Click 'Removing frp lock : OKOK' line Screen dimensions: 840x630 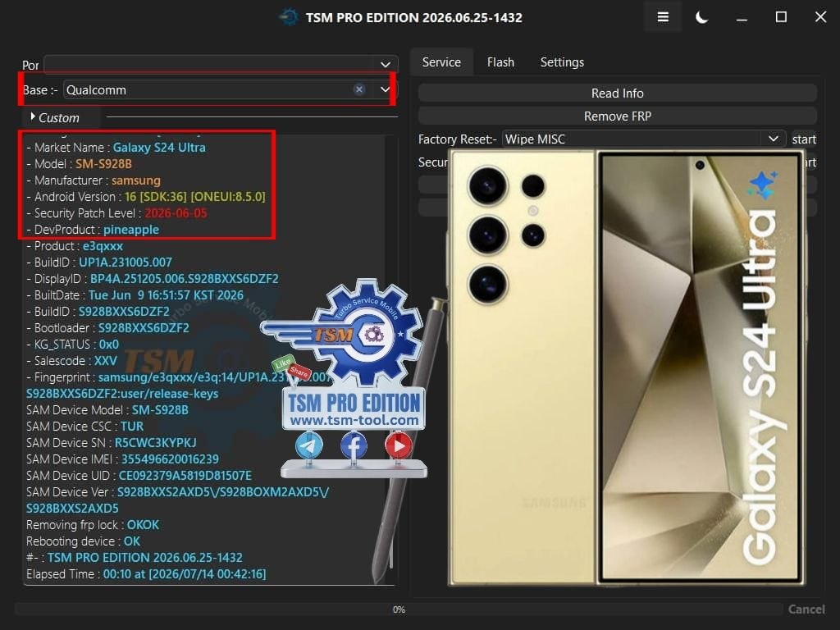[93, 525]
